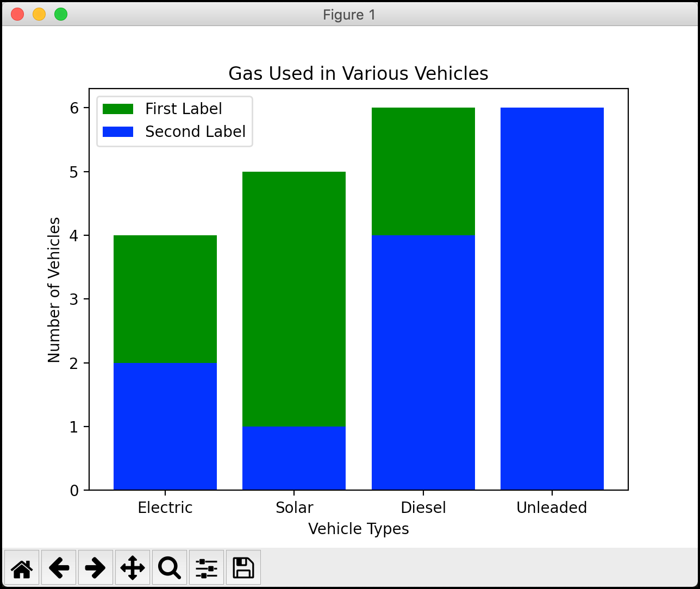Close the Figure 1 window
700x589 pixels.
(x=17, y=15)
